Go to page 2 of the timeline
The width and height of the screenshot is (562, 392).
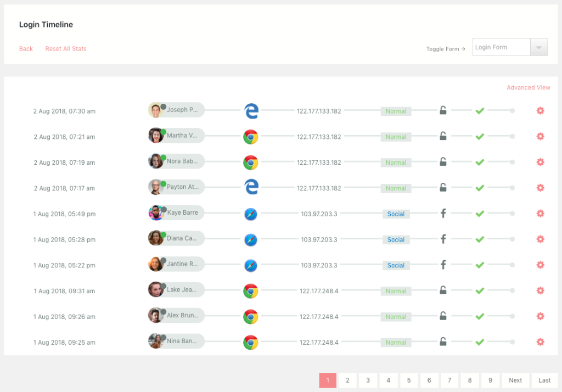click(x=347, y=380)
